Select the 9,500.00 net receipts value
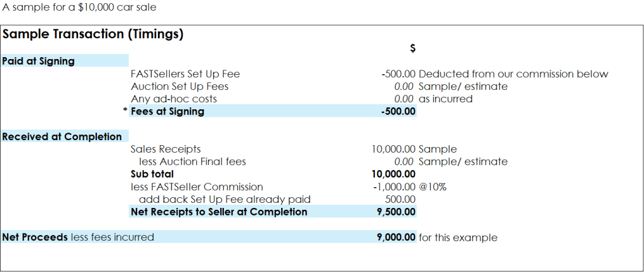This screenshot has width=644, height=272. click(x=396, y=212)
